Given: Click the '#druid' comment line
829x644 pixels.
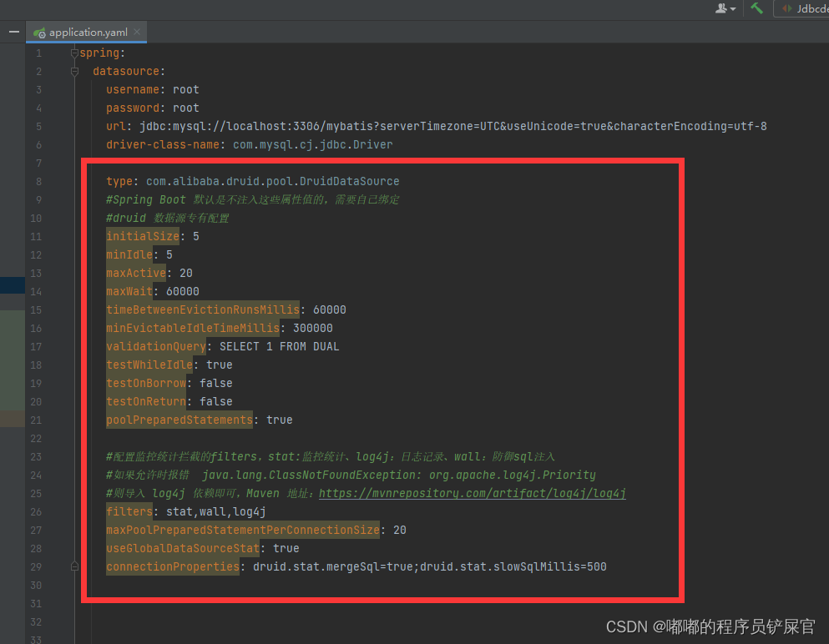Looking at the screenshot, I should (x=167, y=219).
